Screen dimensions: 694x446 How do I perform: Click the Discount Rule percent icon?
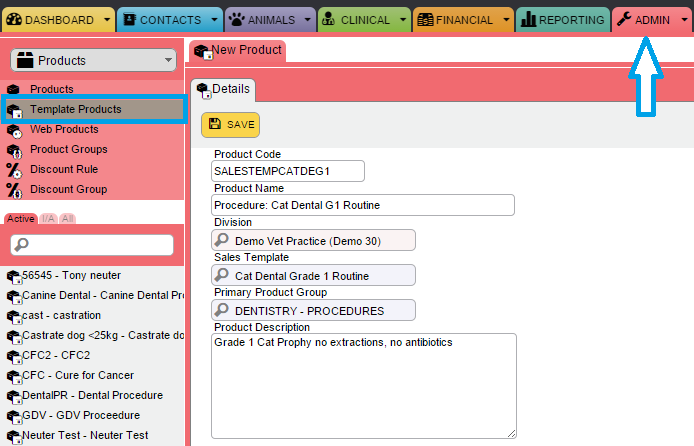(x=14, y=171)
